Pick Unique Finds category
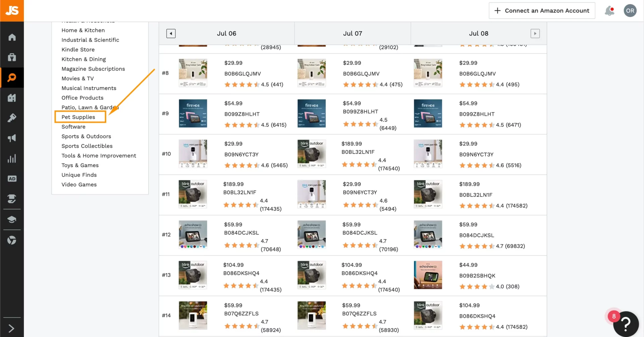644x337 pixels. (79, 175)
